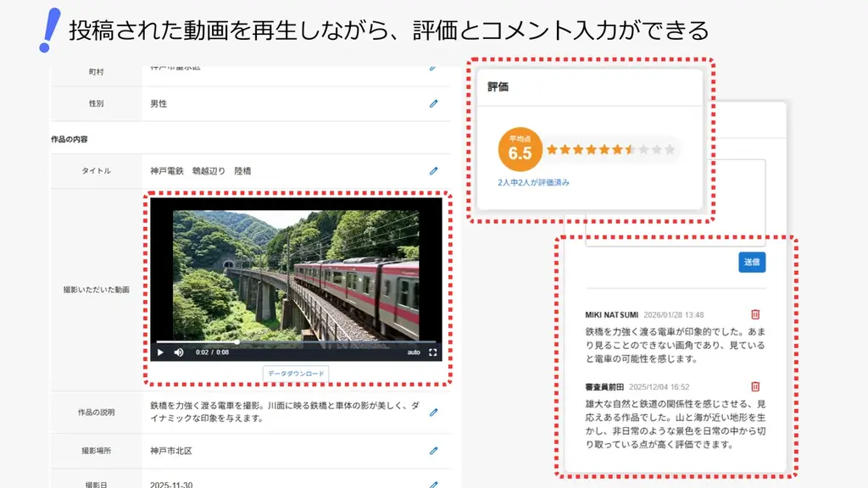Submit the comment with the 送信 button

[x=751, y=263]
